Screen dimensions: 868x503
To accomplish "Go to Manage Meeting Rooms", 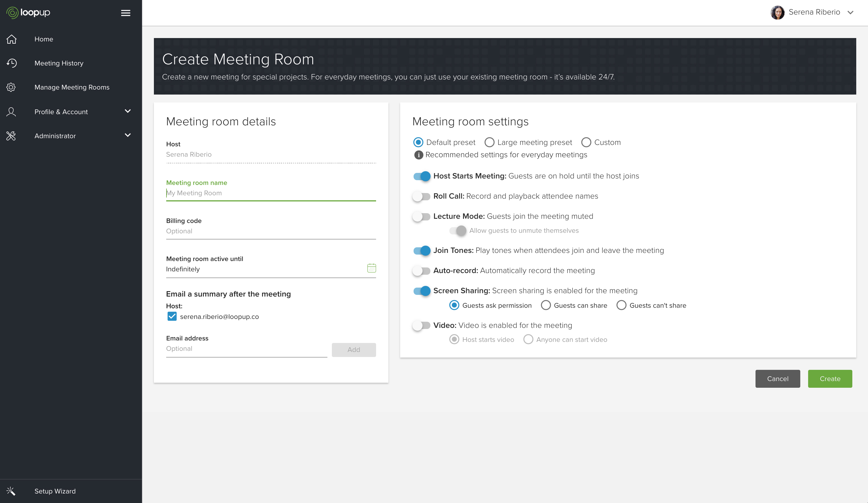I will pyautogui.click(x=72, y=88).
